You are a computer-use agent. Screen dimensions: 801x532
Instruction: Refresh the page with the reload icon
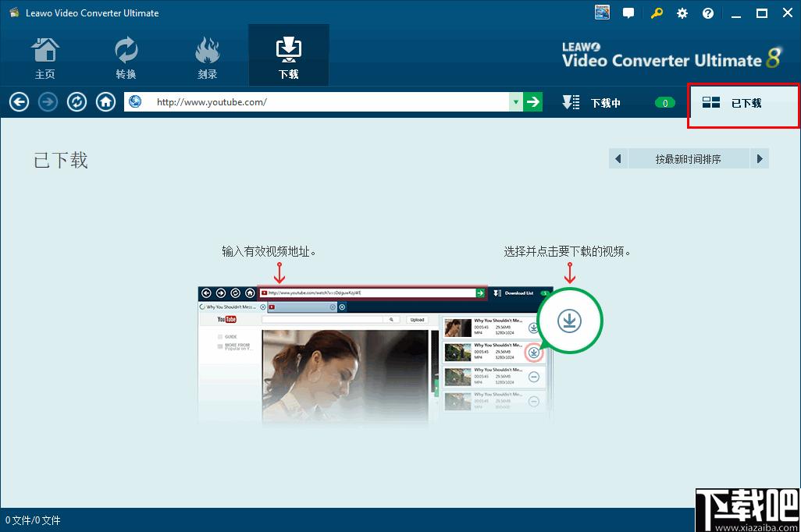pos(77,102)
